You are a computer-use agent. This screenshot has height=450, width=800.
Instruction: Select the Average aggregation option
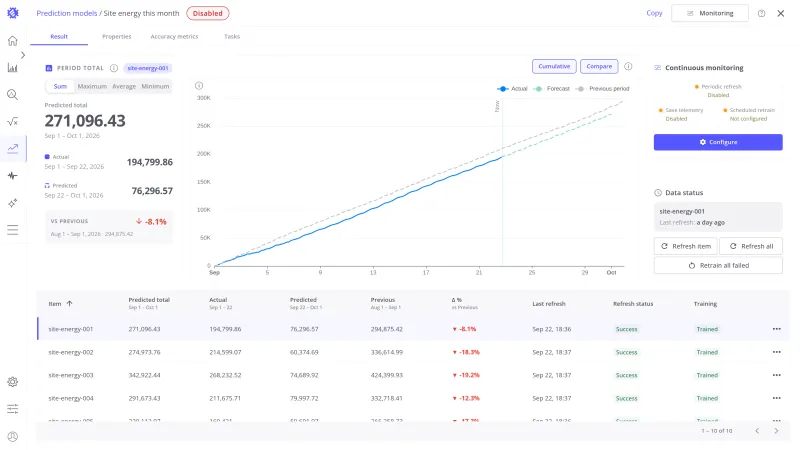(124, 86)
